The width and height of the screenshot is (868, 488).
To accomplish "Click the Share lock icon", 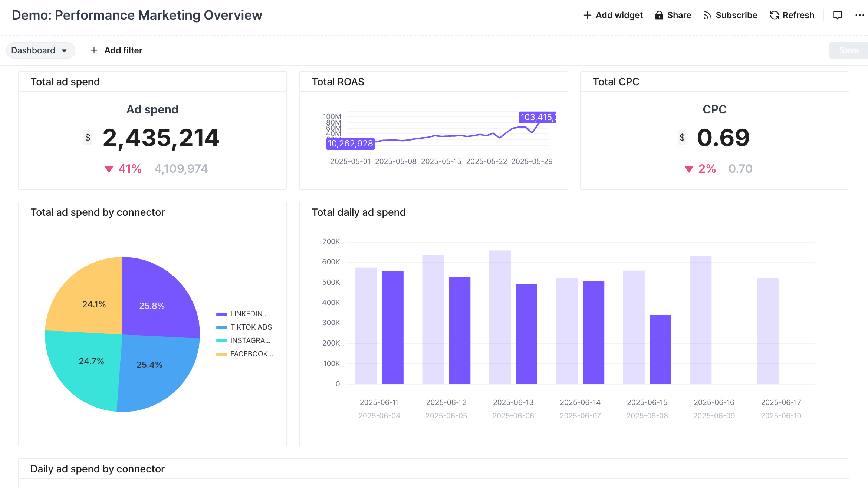I will pyautogui.click(x=659, y=15).
